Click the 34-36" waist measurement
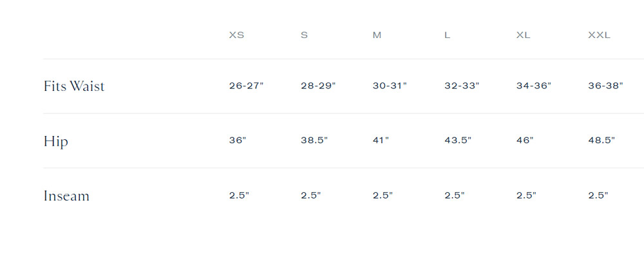This screenshot has height=263, width=644. [x=534, y=86]
